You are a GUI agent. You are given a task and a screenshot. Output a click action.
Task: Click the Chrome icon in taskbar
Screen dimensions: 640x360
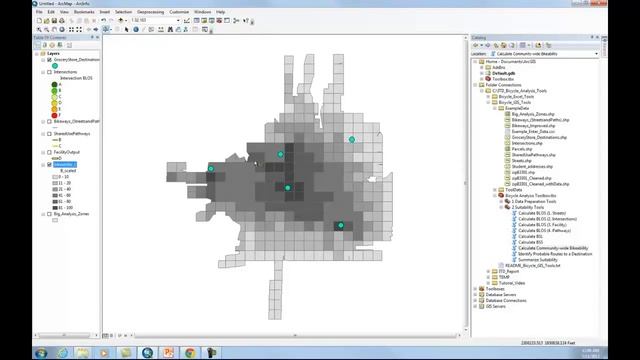(190, 353)
